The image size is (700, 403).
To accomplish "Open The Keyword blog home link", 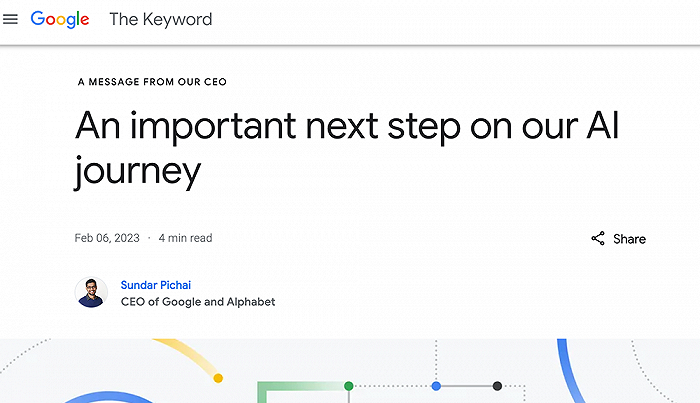I will click(160, 19).
